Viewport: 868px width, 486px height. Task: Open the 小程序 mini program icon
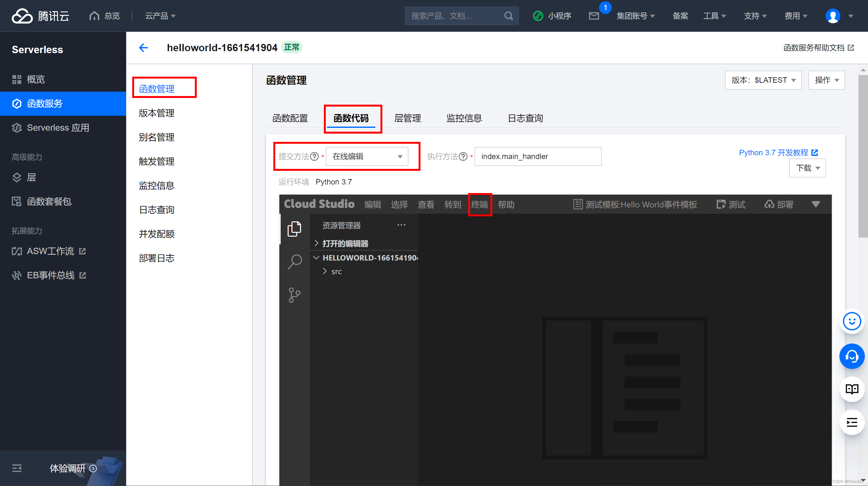[x=538, y=16]
